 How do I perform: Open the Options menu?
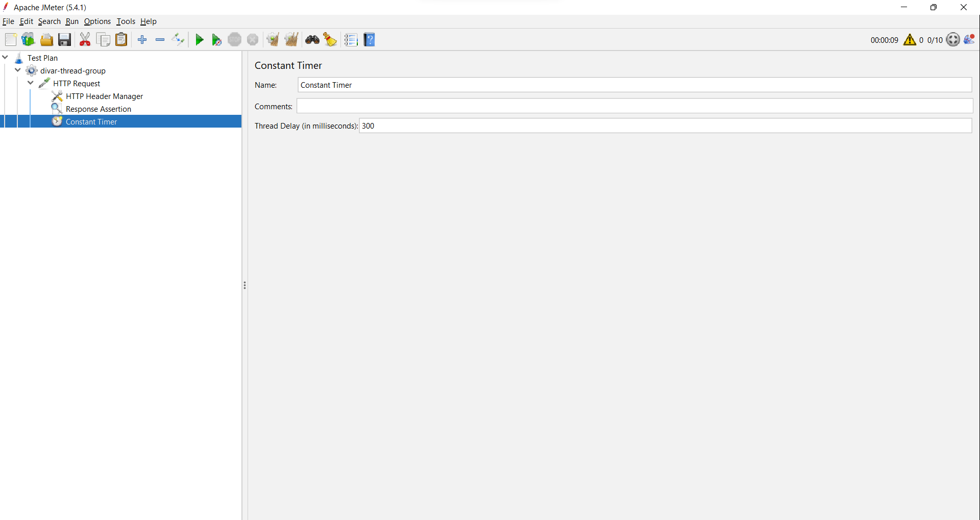click(97, 21)
